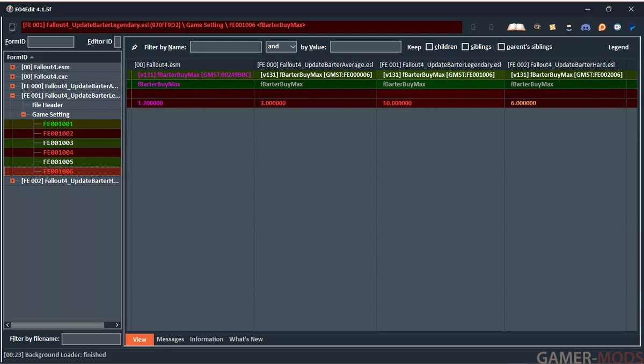Select record FE001002

point(58,134)
